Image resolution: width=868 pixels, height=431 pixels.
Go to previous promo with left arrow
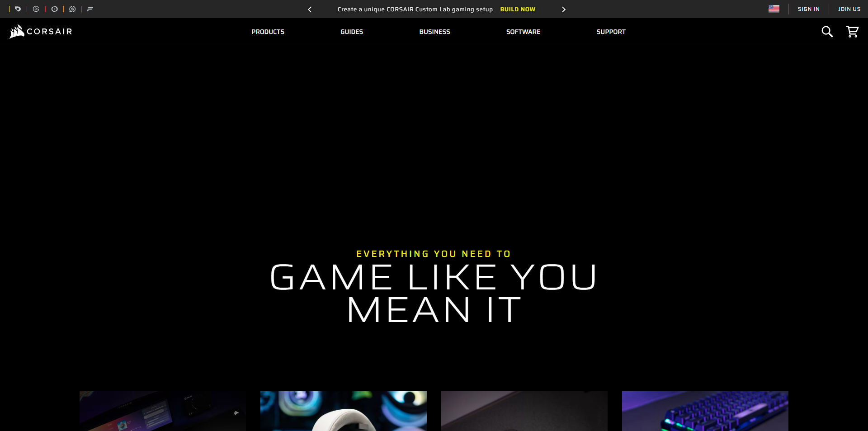(310, 9)
